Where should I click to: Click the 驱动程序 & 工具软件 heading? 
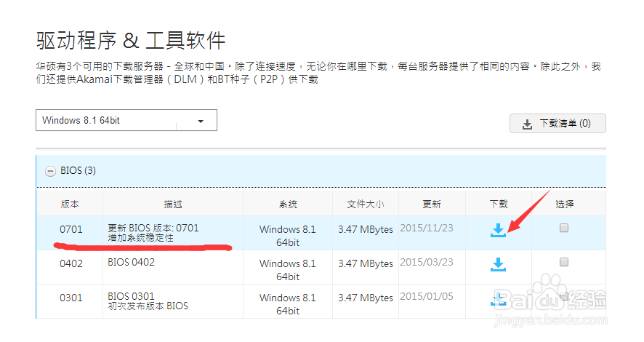tap(131, 40)
